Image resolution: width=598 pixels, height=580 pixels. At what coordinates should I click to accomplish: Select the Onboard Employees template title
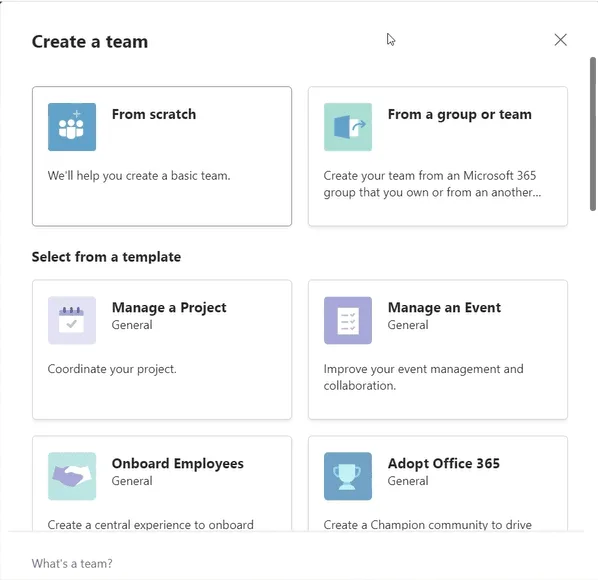[x=178, y=464]
